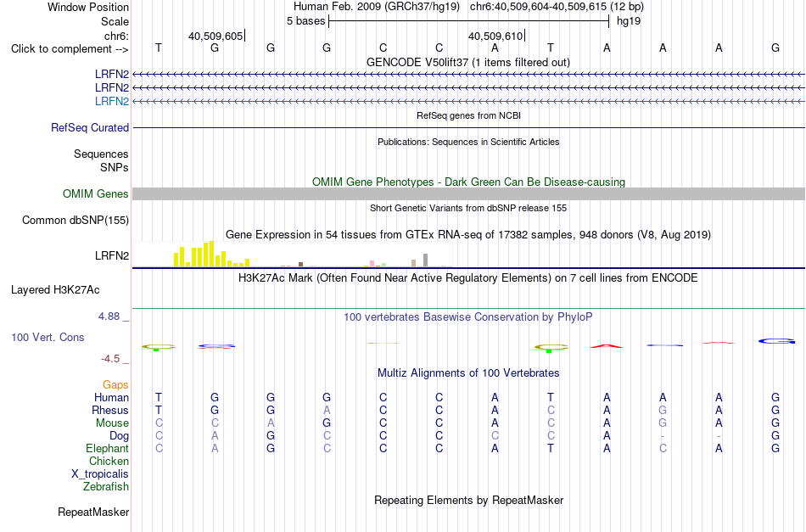Open Repeating Elements by RepeatMasker title
Image resolution: width=806 pixels, height=532 pixels.
(x=468, y=500)
